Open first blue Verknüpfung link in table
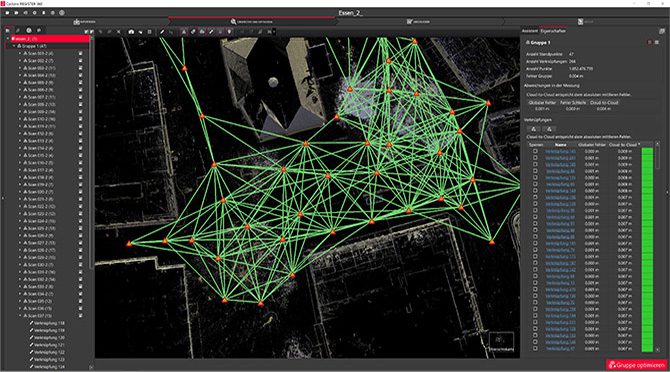The height and width of the screenshot is (372, 670). pos(560,152)
